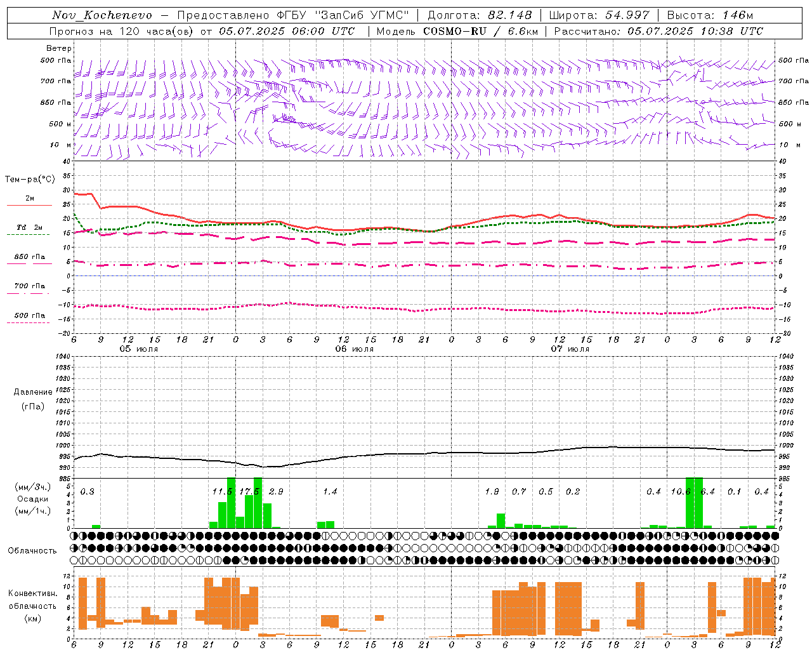Screen dimensions: 812x650
Task: Select the 1.9 precipitation total
Action: point(492,492)
